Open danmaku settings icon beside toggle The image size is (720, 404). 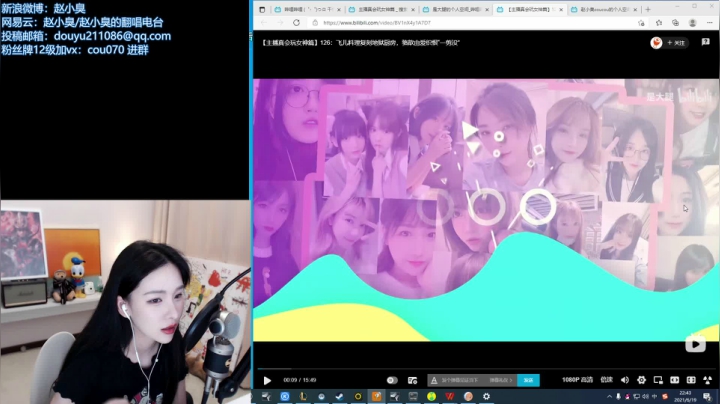tap(412, 380)
